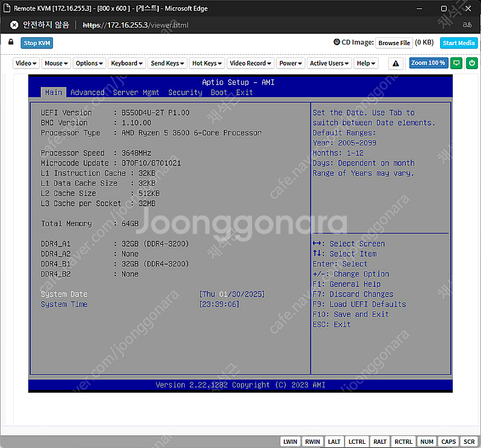Viewport: 481px width, 448px height.
Task: Click the Zoom 100 % button
Action: [x=428, y=63]
